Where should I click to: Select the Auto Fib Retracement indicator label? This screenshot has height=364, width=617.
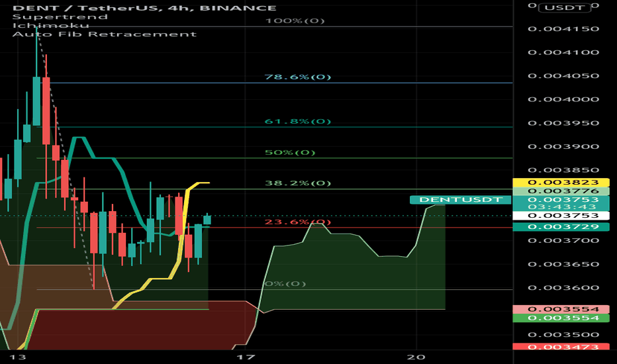(105, 34)
